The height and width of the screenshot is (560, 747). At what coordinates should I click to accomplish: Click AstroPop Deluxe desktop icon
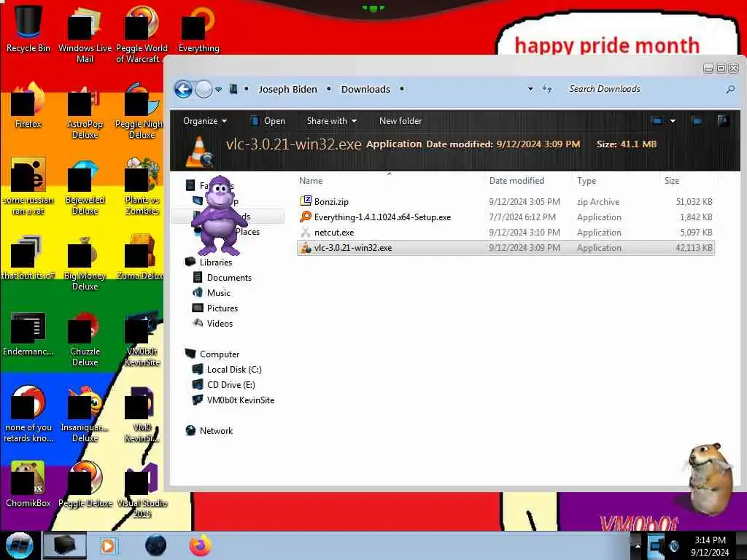[85, 111]
